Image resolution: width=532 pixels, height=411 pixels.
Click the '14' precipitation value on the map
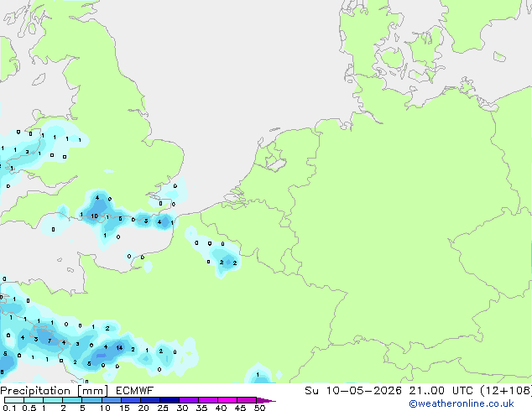pyautogui.click(x=119, y=347)
